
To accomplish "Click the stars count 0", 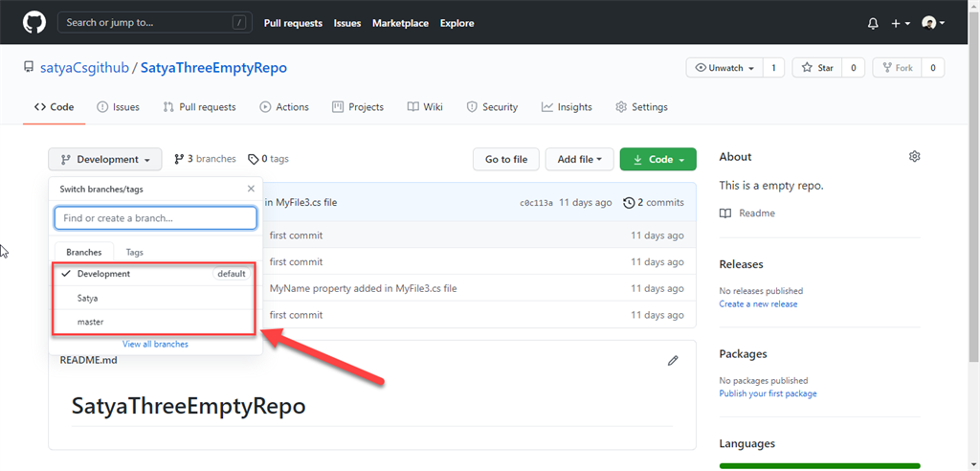I will coord(853,68).
